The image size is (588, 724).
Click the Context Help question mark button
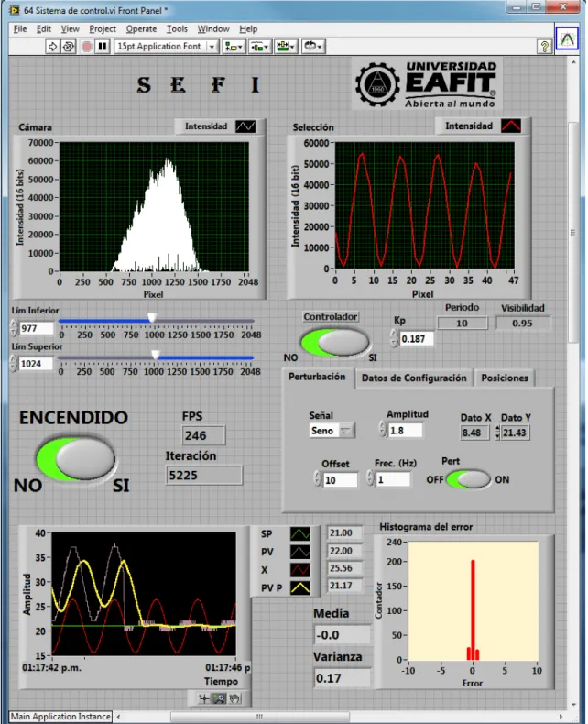click(x=545, y=46)
